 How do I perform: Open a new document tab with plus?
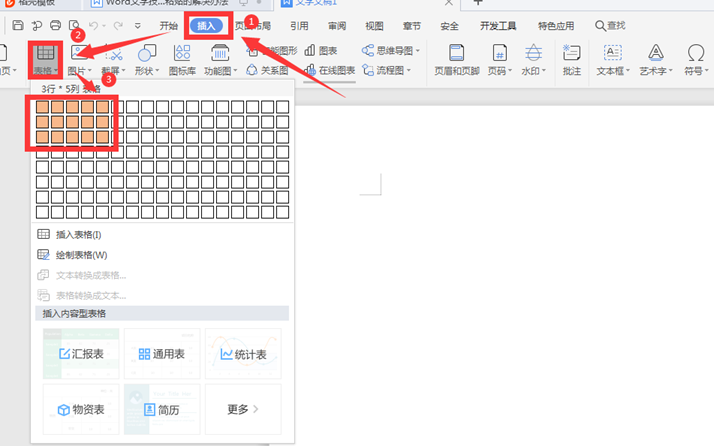click(478, 2)
